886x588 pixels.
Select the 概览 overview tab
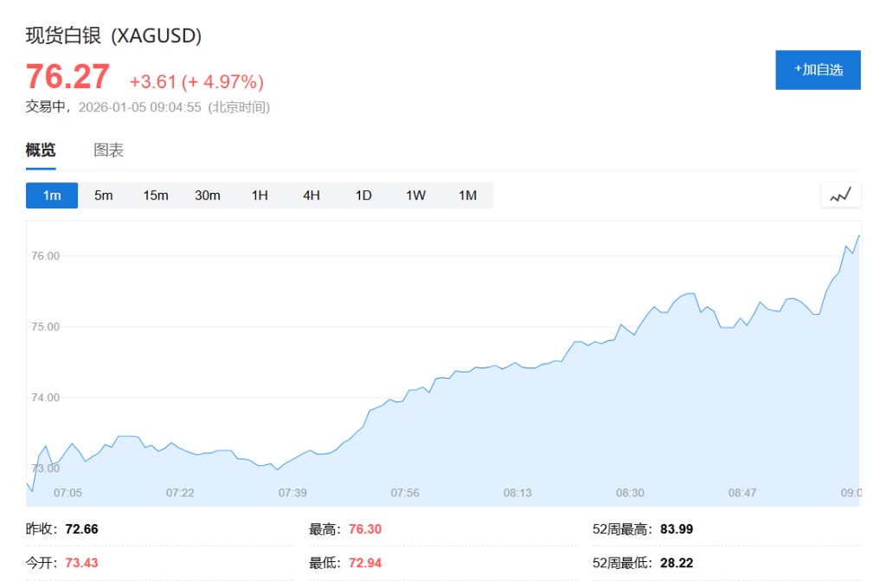[41, 150]
